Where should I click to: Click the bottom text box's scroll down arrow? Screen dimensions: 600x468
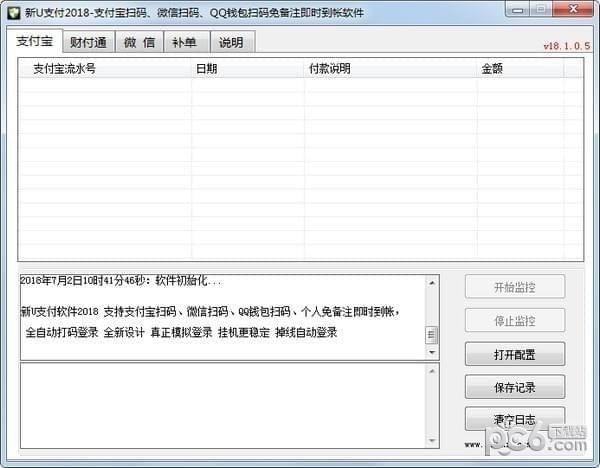tap(432, 440)
